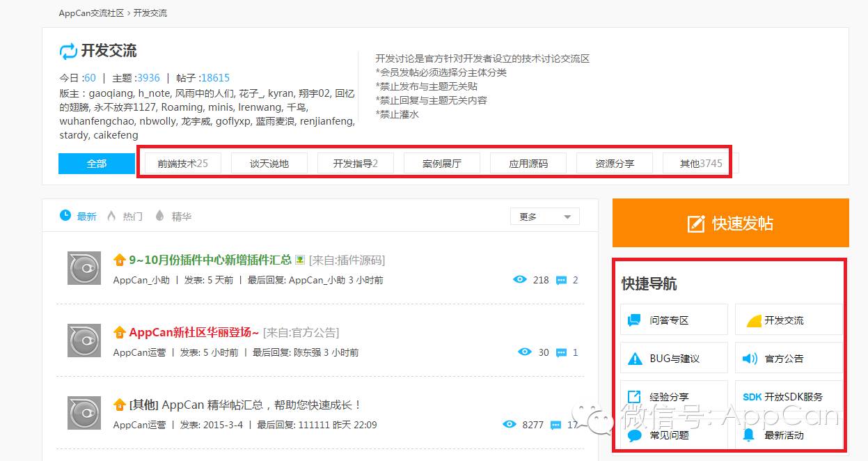The height and width of the screenshot is (461, 868).
Task: Select the 全部 category tab
Action: pos(97,164)
